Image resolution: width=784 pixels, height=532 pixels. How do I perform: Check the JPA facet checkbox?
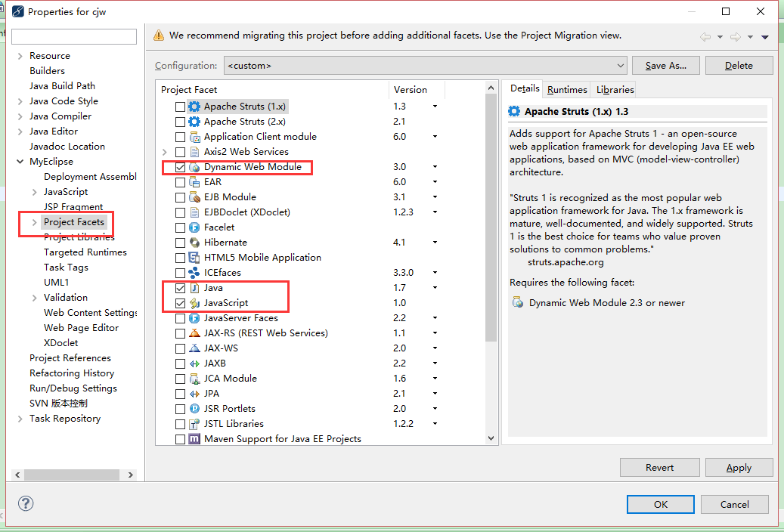click(180, 394)
